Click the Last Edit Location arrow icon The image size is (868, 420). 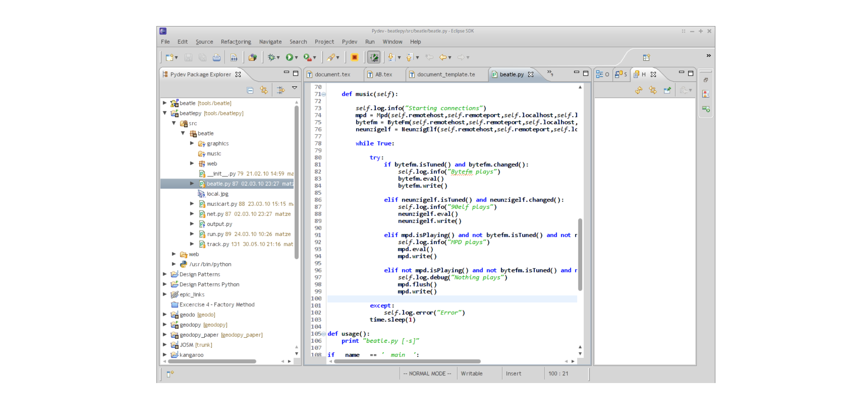tap(429, 57)
